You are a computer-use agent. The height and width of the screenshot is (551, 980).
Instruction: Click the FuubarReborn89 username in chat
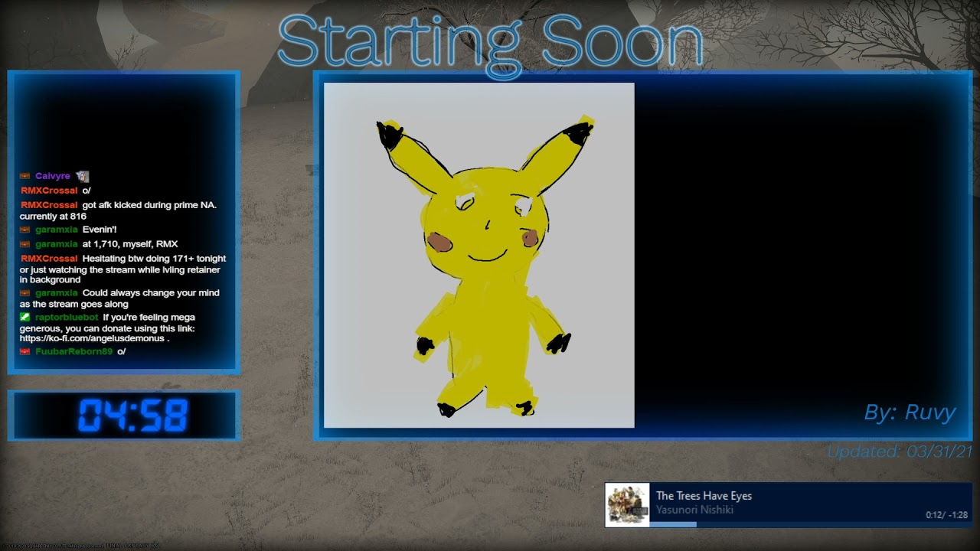73,352
